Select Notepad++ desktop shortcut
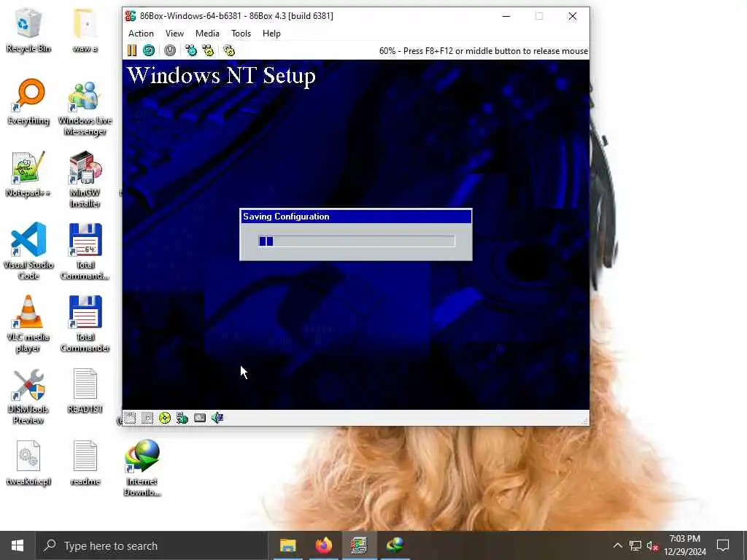747x560 pixels. click(x=28, y=174)
